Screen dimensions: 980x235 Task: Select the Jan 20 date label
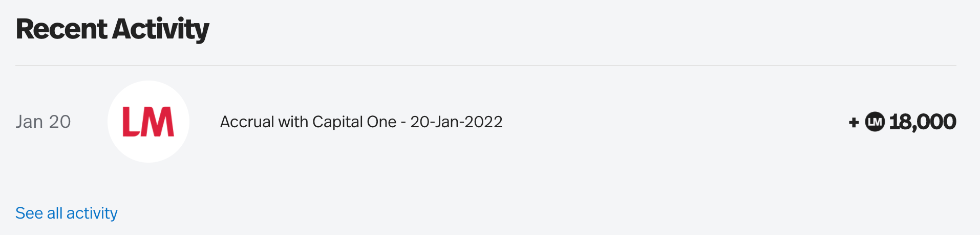tap(43, 122)
